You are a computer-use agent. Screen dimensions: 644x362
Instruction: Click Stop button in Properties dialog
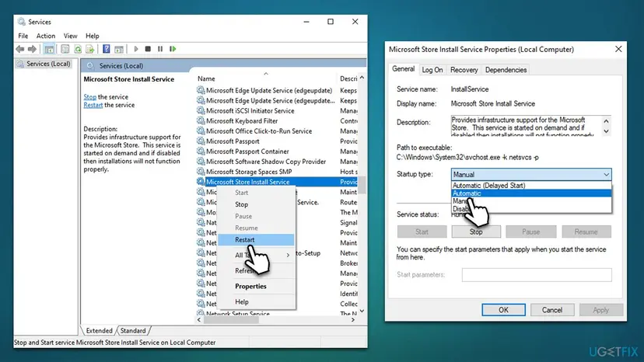[x=476, y=232]
